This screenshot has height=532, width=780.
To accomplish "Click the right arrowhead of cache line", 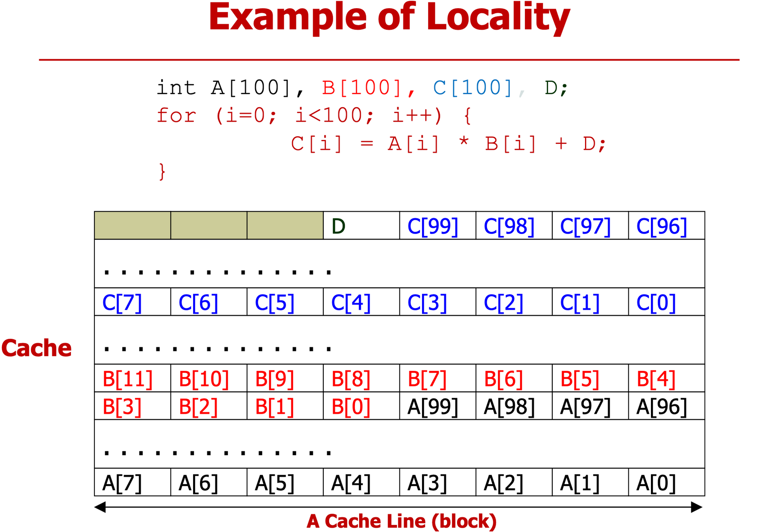I will click(696, 507).
